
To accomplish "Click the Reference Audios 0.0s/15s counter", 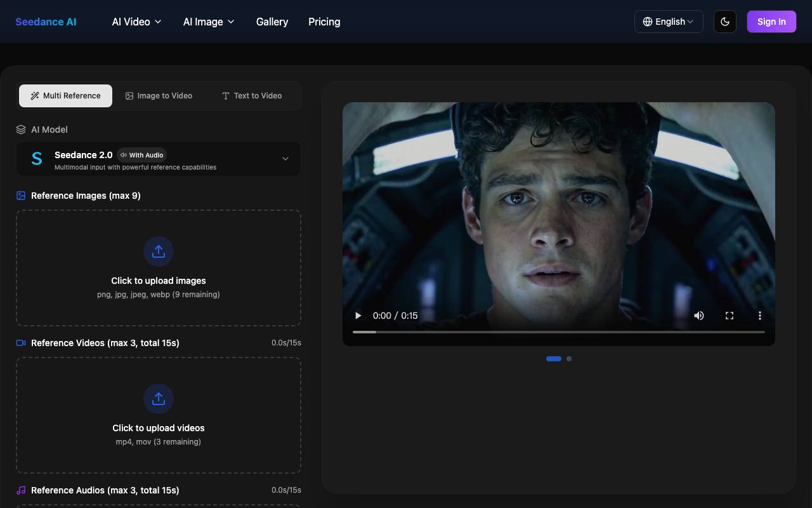I will click(286, 490).
